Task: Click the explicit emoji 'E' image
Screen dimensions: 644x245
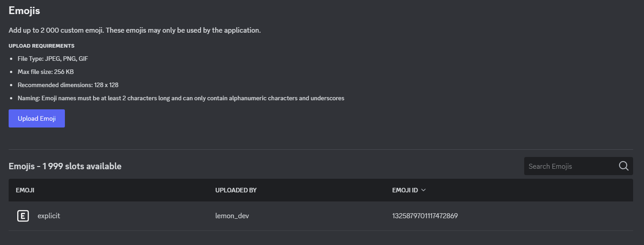Action: click(23, 216)
